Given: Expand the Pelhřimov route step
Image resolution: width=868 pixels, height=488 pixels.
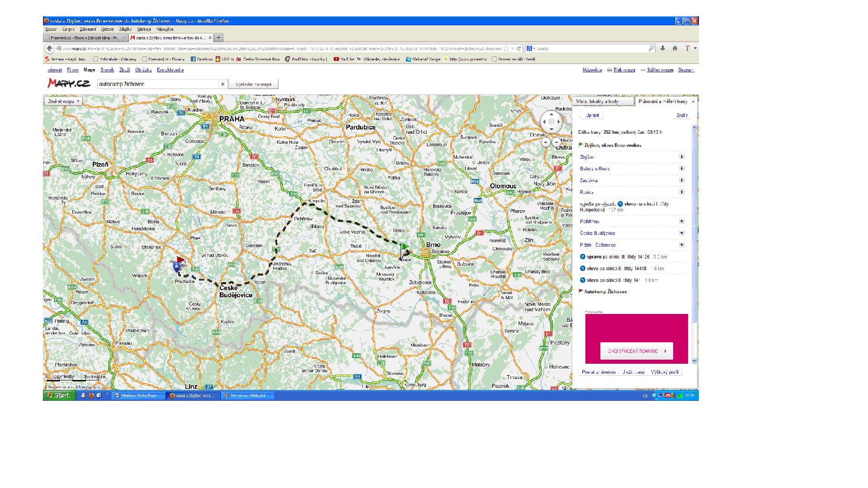Looking at the screenshot, I should [x=682, y=221].
